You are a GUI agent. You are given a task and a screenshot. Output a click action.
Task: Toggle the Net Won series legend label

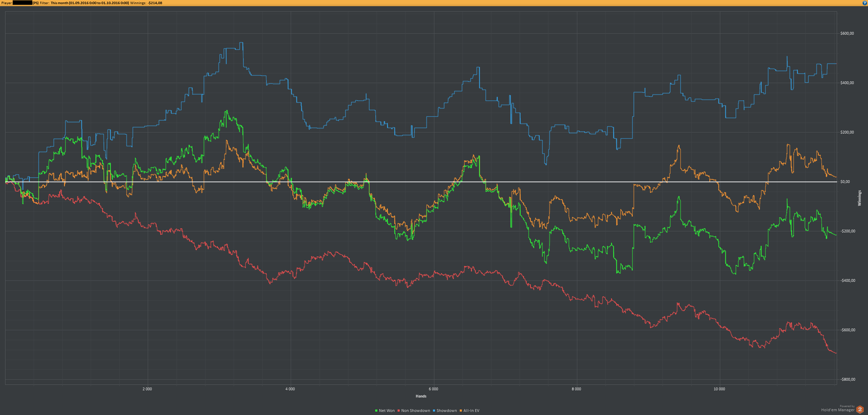tap(387, 411)
